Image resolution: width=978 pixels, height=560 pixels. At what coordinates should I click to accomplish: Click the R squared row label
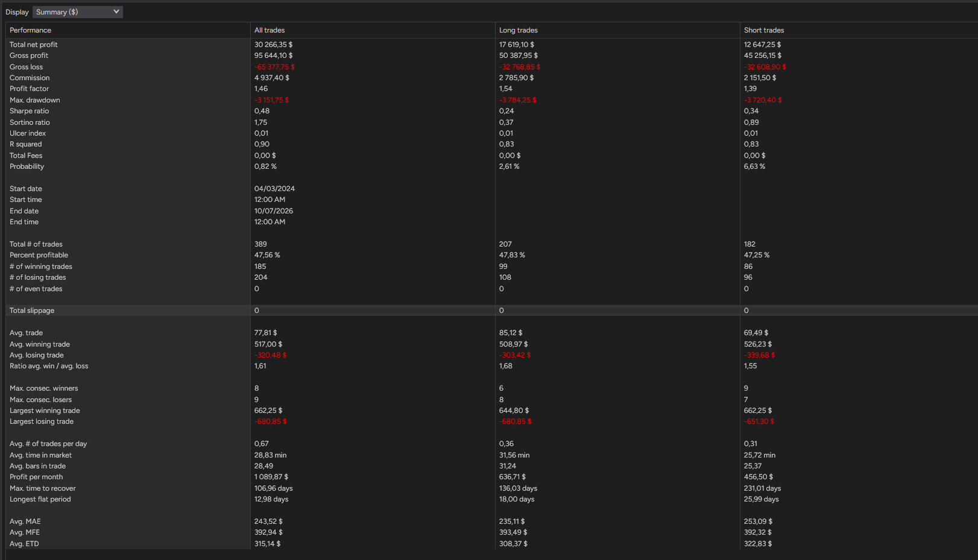[26, 144]
